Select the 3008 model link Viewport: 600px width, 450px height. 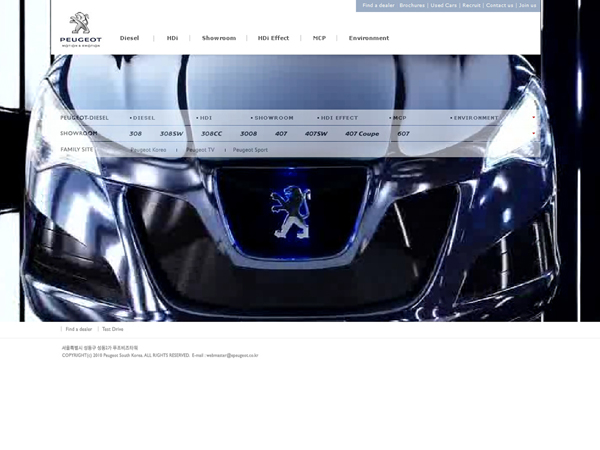tap(248, 133)
